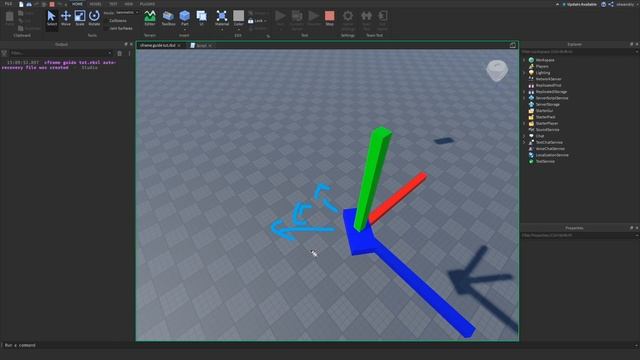Image resolution: width=640 pixels, height=360 pixels.
Task: Open Game Settings gear
Action: pos(348,16)
